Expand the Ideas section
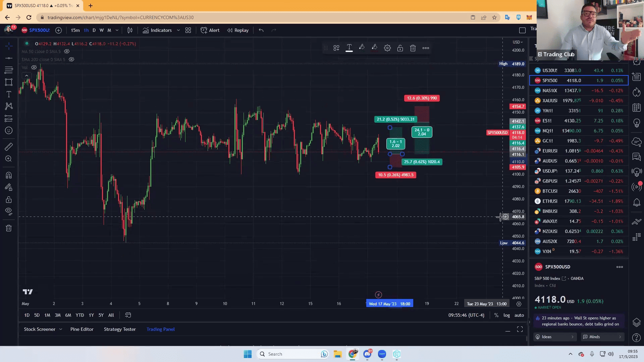 [x=555, y=337]
